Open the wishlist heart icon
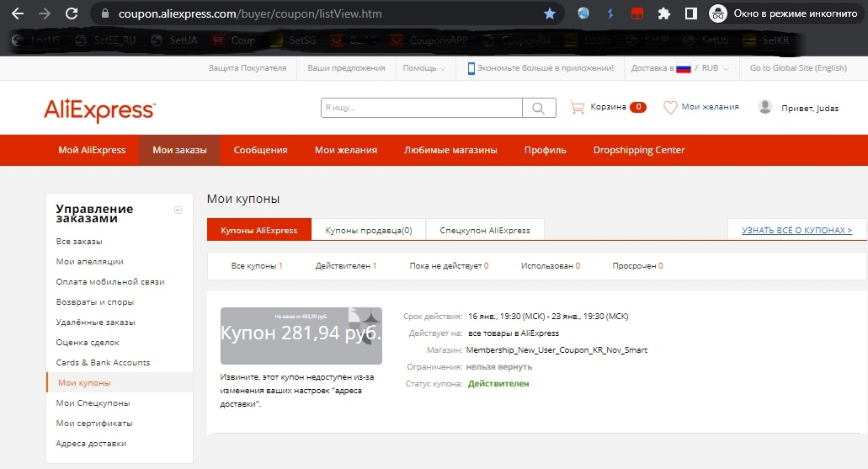The height and width of the screenshot is (469, 868). point(670,108)
